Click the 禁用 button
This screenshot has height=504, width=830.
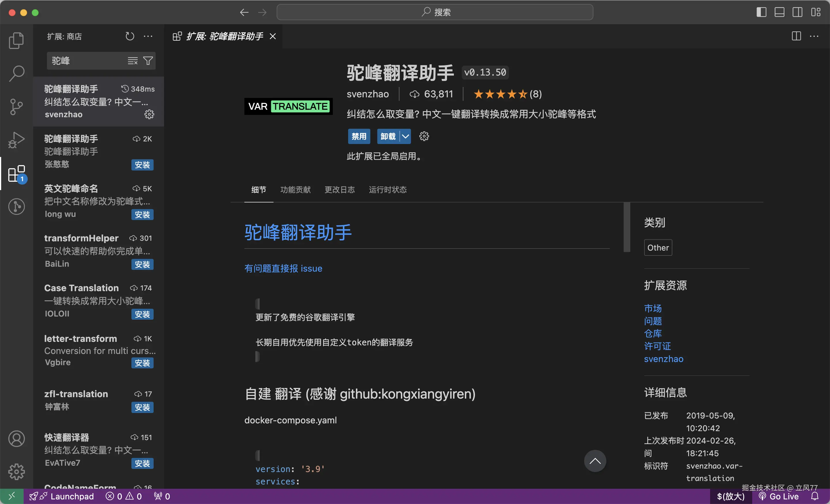(359, 136)
